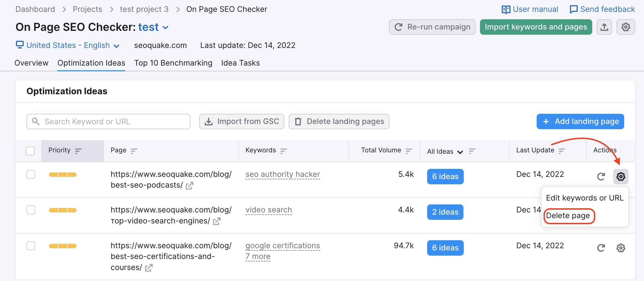The width and height of the screenshot is (644, 281).
Task: Click gear icon for best-seo-certifications row
Action: pyautogui.click(x=621, y=248)
